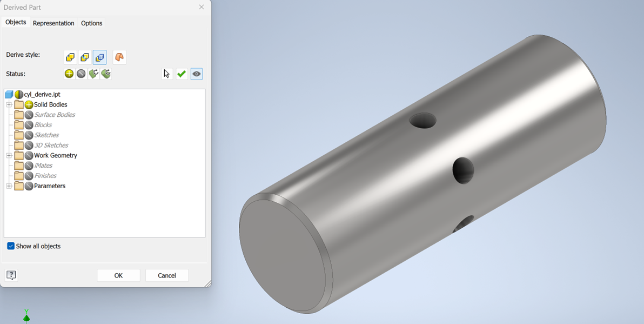Click the topmost hole on the cylinder model
The image size is (644, 324).
(x=423, y=121)
